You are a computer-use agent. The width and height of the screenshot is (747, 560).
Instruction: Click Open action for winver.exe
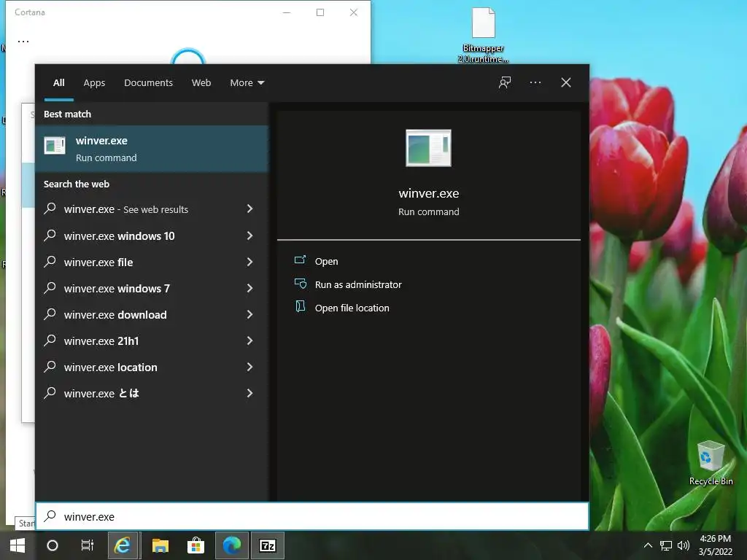[326, 262]
